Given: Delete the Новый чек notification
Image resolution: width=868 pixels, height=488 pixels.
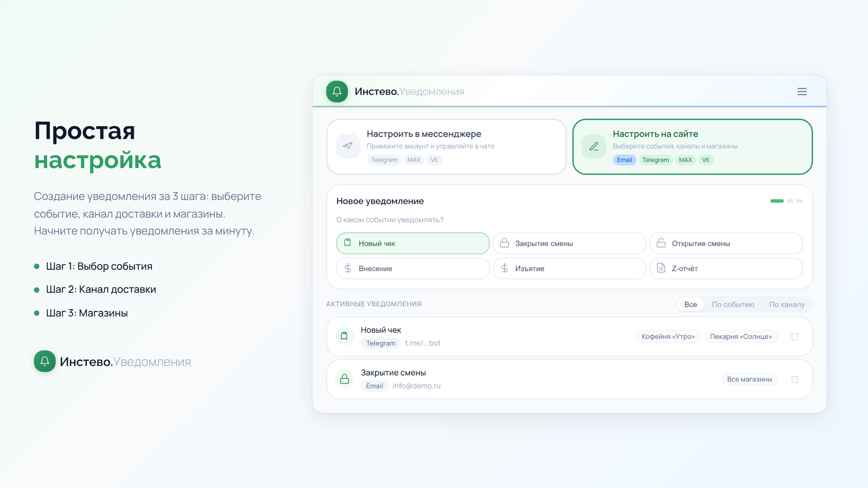Looking at the screenshot, I should tap(794, 337).
